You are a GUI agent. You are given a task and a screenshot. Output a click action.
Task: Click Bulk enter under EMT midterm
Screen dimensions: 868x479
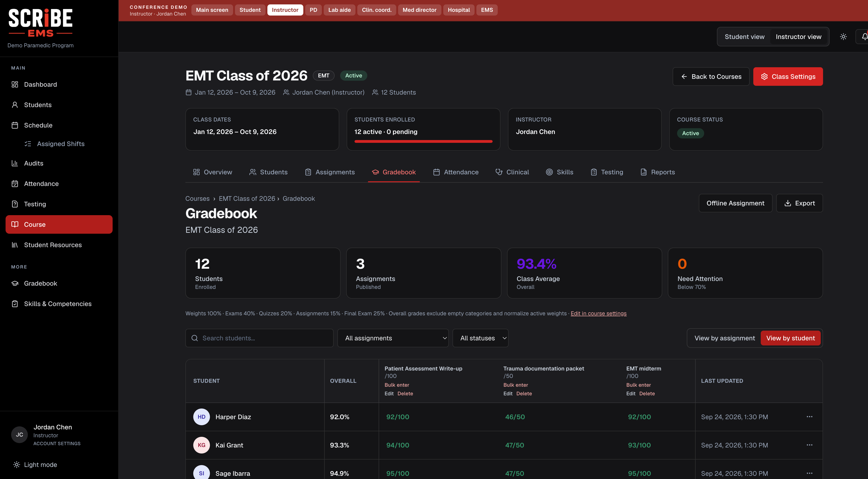638,385
